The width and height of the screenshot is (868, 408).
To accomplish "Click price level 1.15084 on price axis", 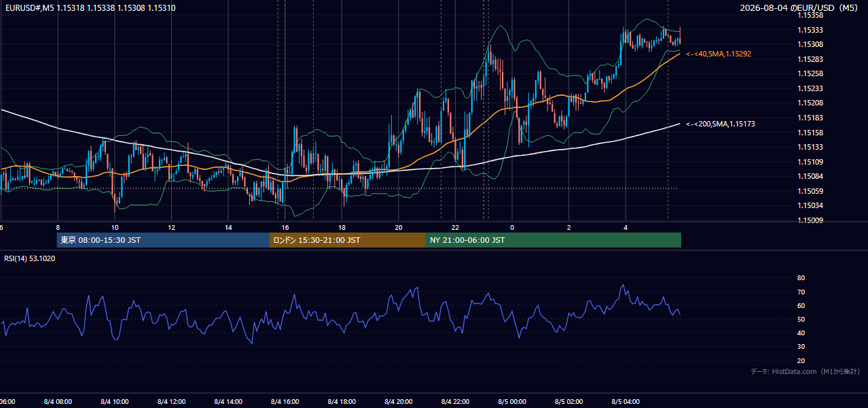I will [810, 176].
